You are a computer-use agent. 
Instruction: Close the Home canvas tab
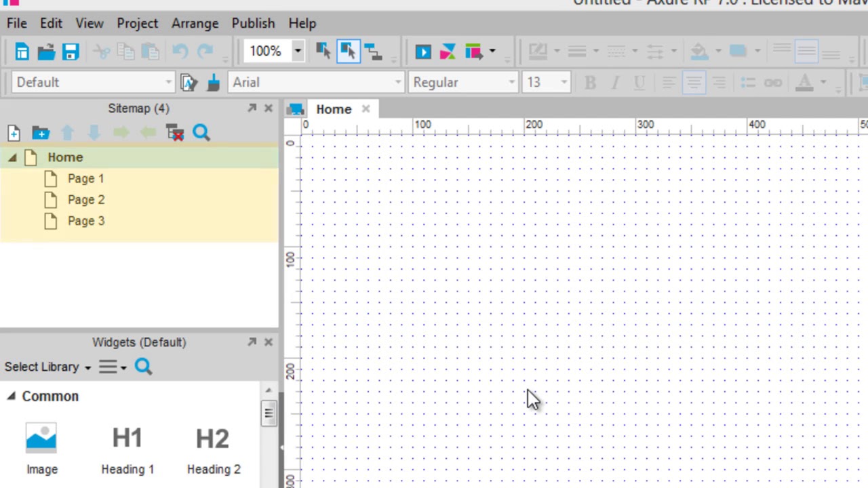(366, 108)
